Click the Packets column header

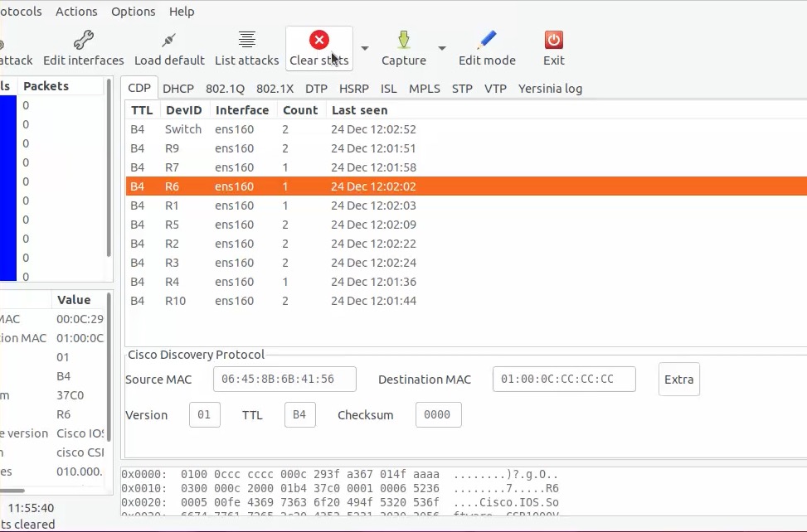point(60,86)
